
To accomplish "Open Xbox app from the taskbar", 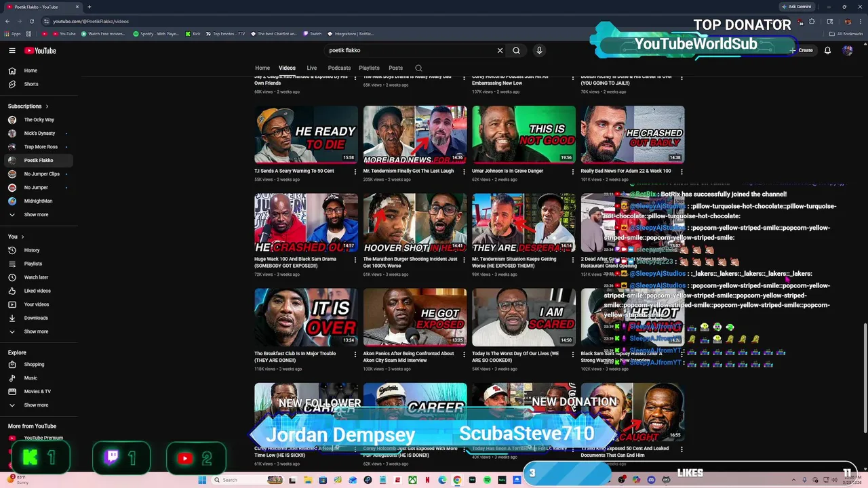I will pos(412,480).
